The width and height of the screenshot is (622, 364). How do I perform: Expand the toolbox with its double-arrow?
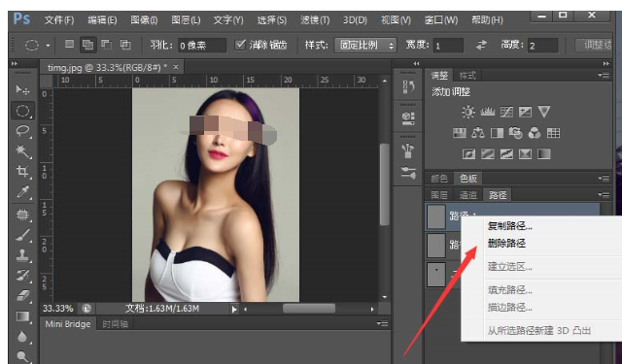pyautogui.click(x=15, y=63)
